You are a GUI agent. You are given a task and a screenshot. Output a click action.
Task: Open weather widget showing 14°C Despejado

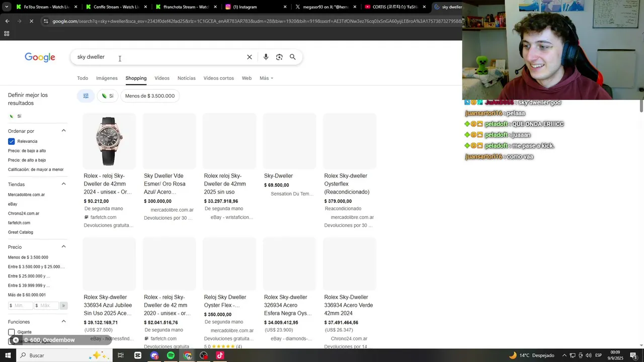pyautogui.click(x=531, y=355)
